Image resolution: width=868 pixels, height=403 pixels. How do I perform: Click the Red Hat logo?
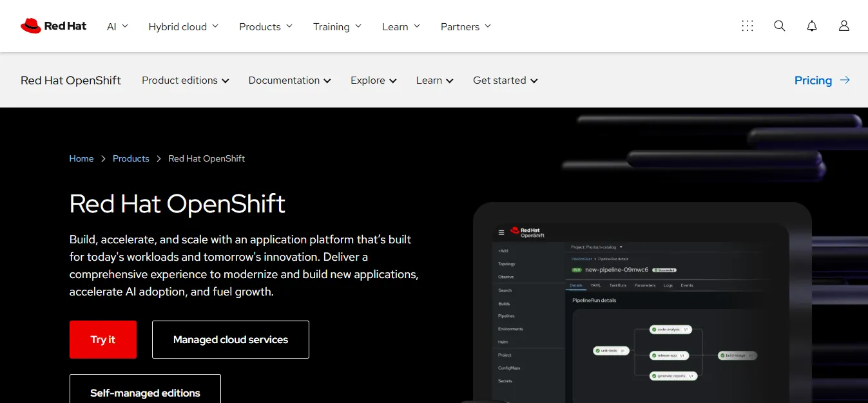tap(53, 26)
